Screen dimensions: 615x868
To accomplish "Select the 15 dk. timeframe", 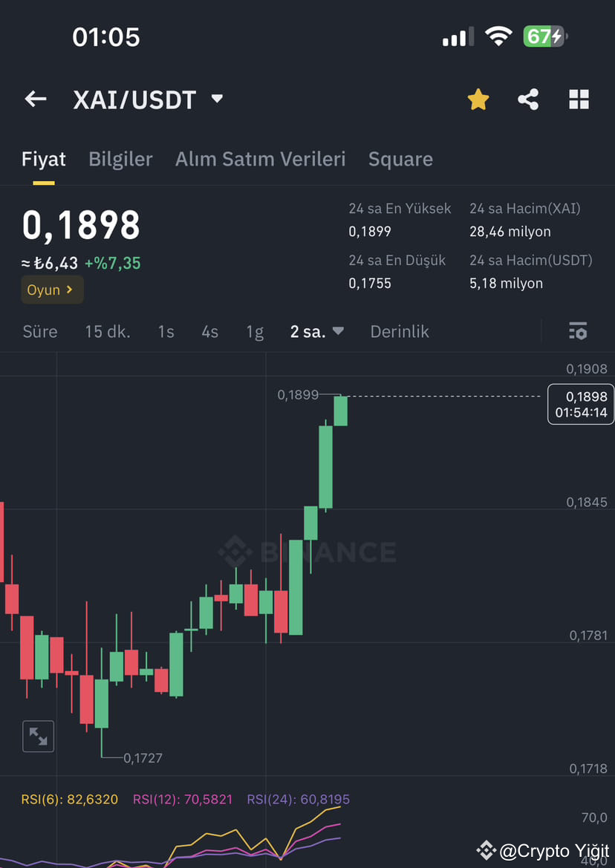I will click(x=107, y=332).
